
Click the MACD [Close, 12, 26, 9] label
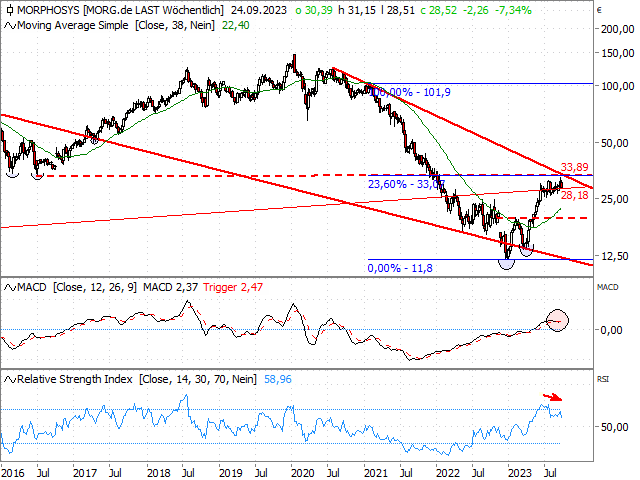pos(77,287)
